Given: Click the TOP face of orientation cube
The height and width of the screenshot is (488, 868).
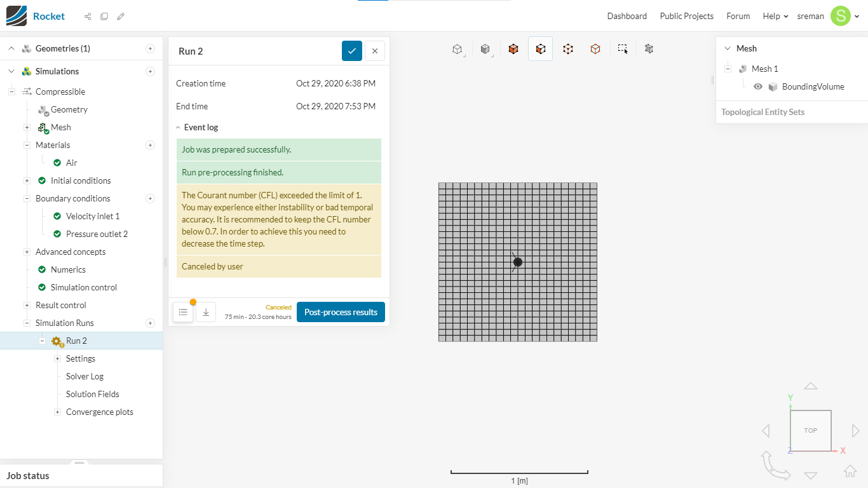Looking at the screenshot, I should coord(811,430).
